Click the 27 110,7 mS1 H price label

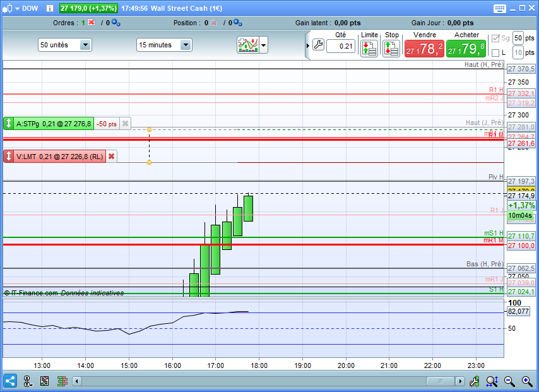coord(521,236)
